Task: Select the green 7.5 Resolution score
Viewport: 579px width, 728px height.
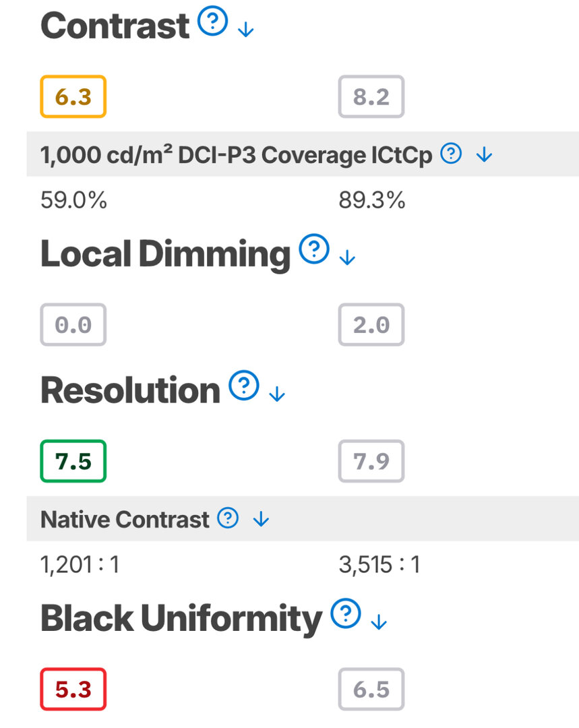Action: pyautogui.click(x=73, y=461)
